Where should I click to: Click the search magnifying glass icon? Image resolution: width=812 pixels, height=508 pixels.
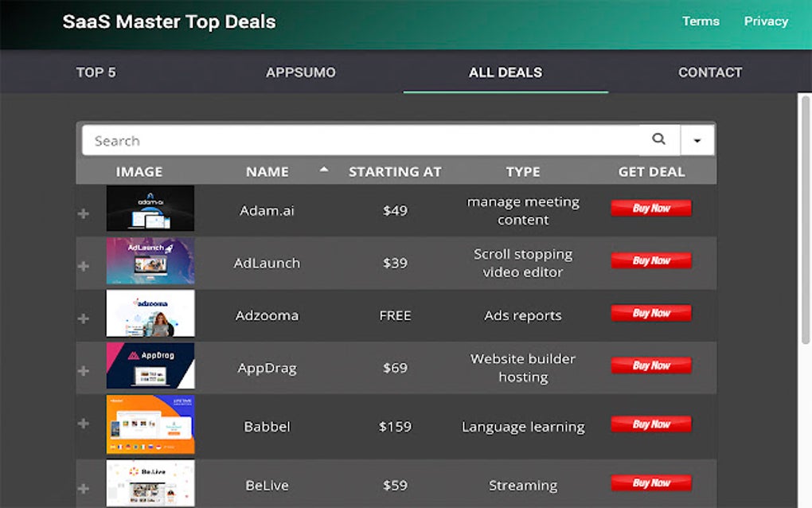coord(659,139)
